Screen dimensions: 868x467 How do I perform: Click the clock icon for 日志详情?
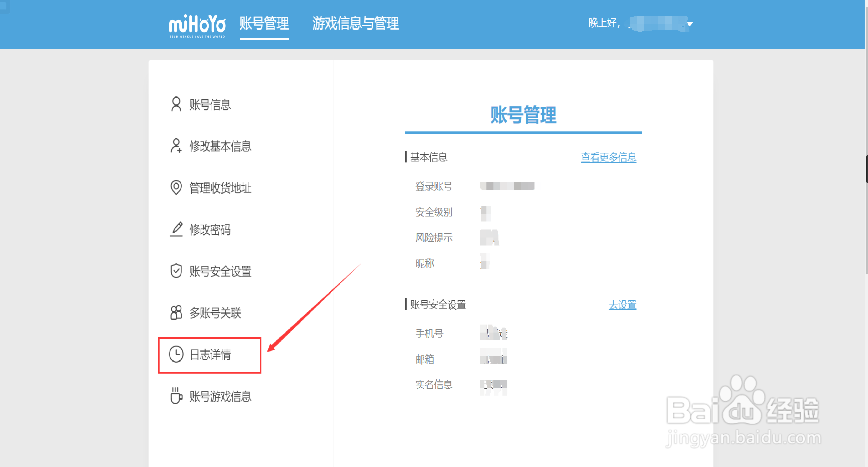[176, 354]
